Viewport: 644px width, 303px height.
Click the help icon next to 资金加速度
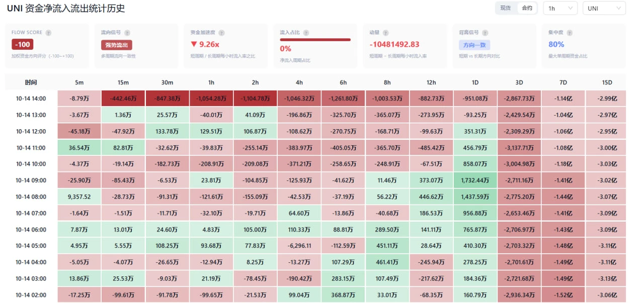point(221,33)
